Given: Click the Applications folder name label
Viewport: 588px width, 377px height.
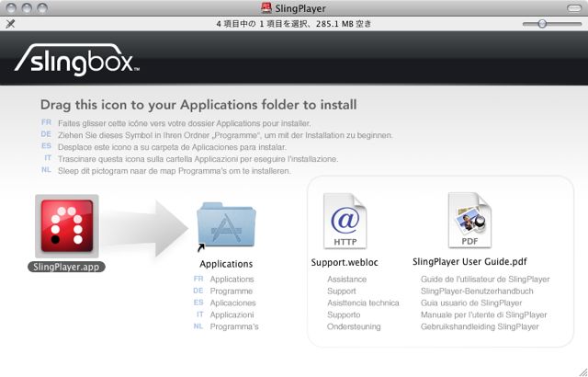Looking at the screenshot, I should tap(226, 264).
